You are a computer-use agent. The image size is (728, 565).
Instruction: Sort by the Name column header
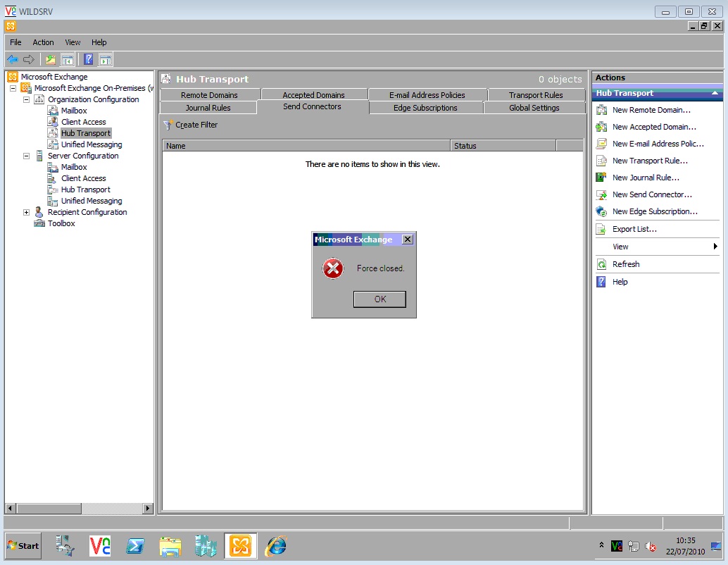(x=306, y=146)
